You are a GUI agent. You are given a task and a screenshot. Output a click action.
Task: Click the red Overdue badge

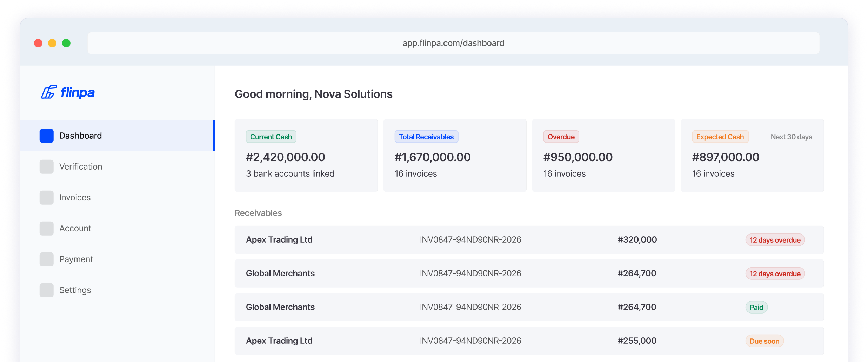point(561,137)
